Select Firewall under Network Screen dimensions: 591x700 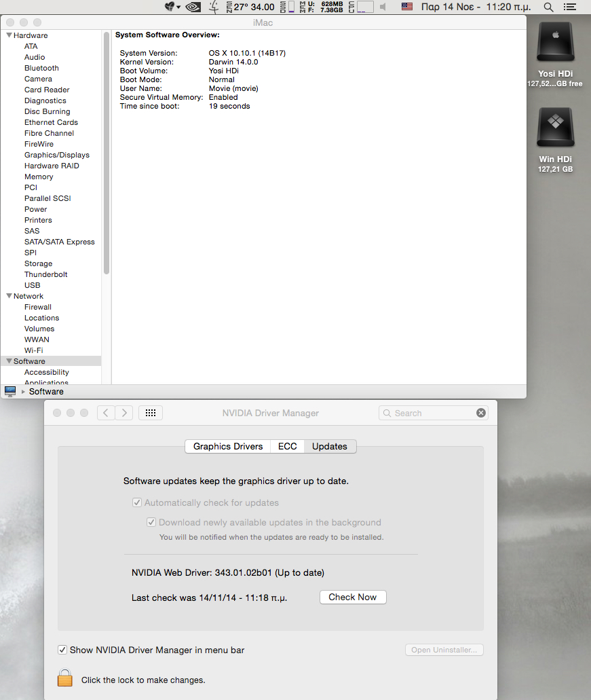pos(37,307)
